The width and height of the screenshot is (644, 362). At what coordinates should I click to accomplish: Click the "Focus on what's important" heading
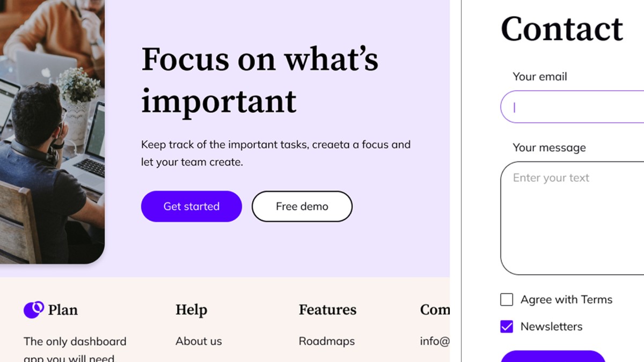coord(259,80)
